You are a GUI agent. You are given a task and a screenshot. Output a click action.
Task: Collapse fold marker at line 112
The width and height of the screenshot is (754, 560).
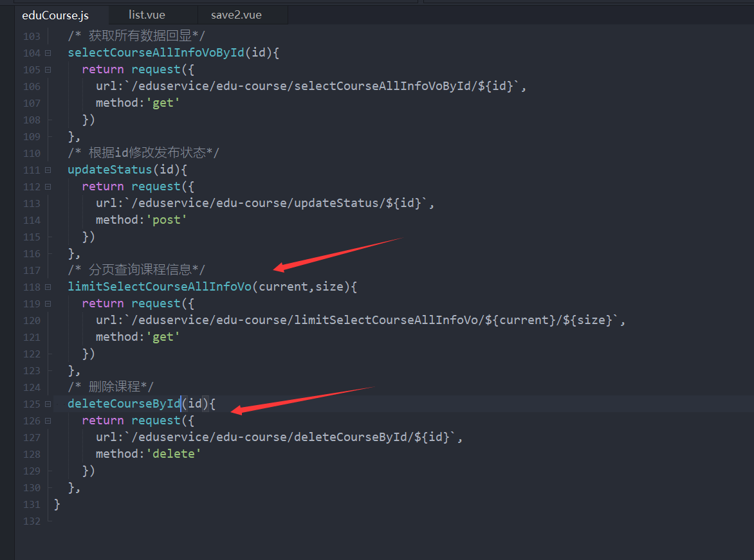pos(48,186)
